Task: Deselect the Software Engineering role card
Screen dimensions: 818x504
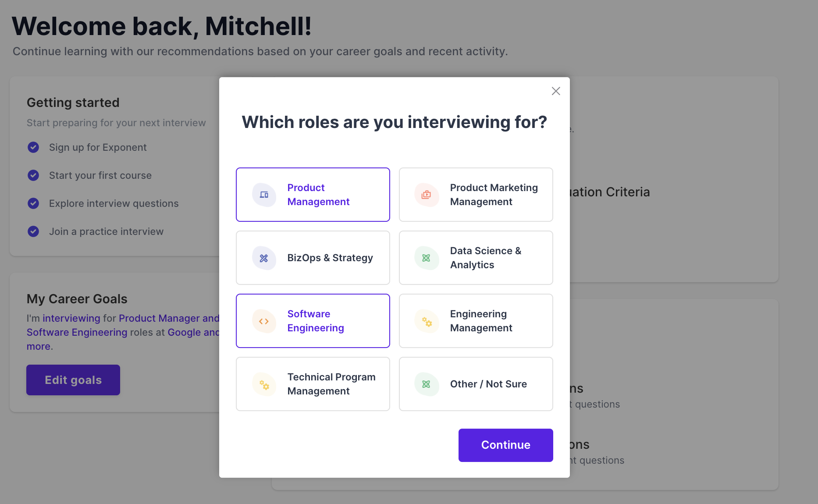Action: (x=313, y=321)
